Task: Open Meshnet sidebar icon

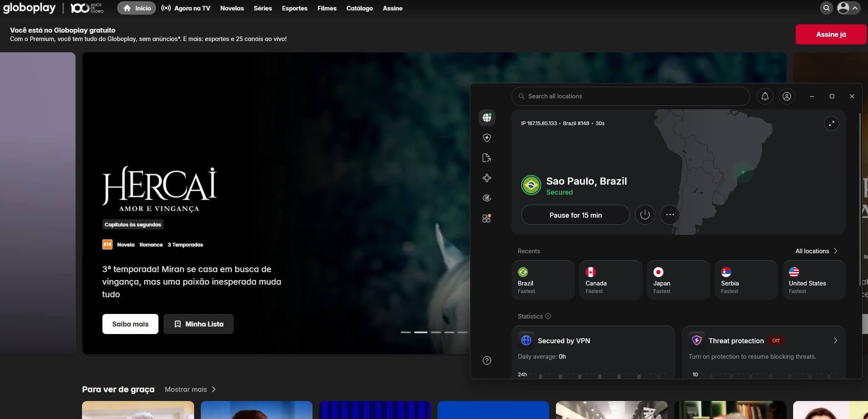Action: [486, 178]
